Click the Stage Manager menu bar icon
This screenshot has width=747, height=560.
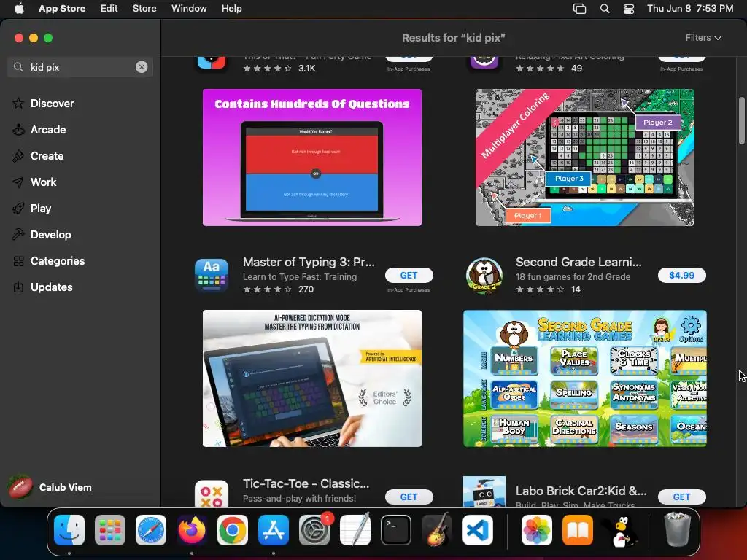(579, 9)
